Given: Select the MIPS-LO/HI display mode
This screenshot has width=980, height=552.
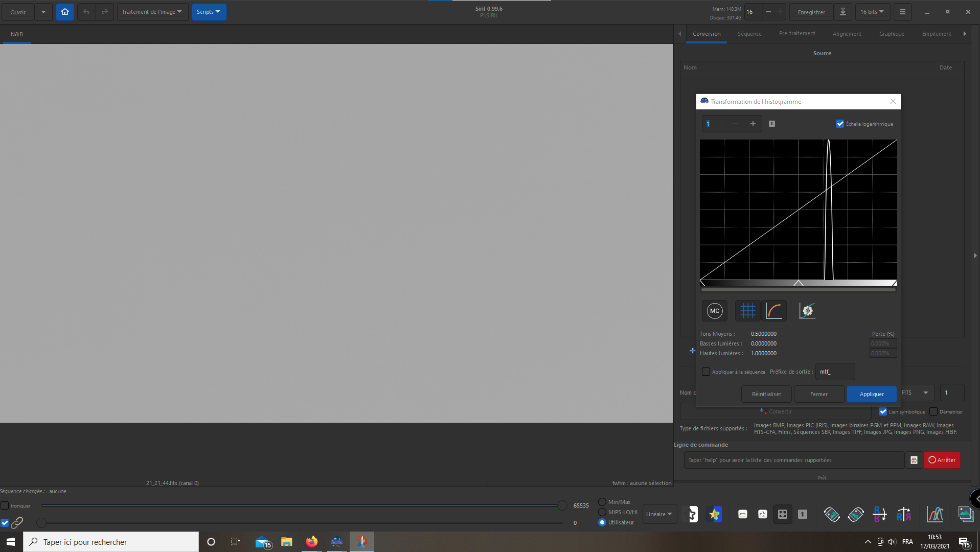Looking at the screenshot, I should (602, 512).
